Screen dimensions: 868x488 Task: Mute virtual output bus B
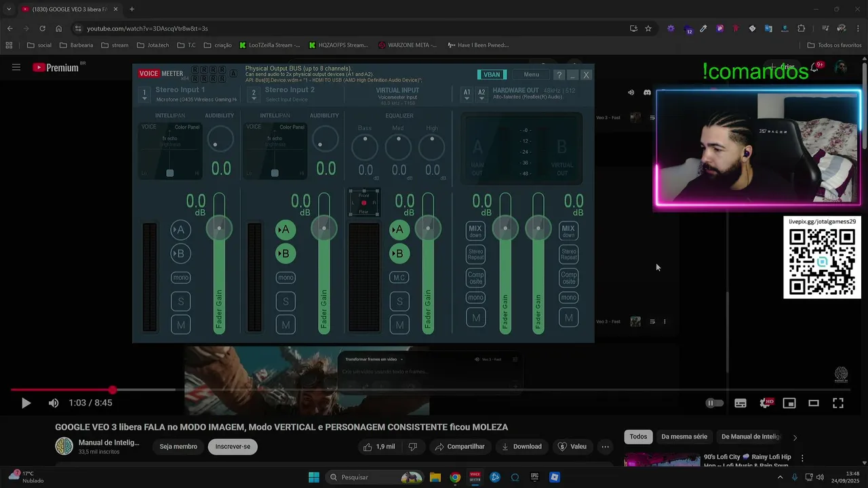(x=568, y=318)
